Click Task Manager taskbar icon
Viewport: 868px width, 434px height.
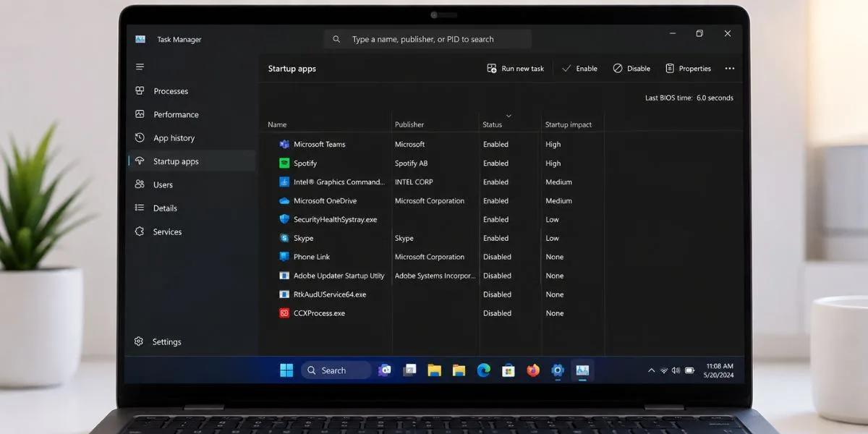[x=582, y=370]
